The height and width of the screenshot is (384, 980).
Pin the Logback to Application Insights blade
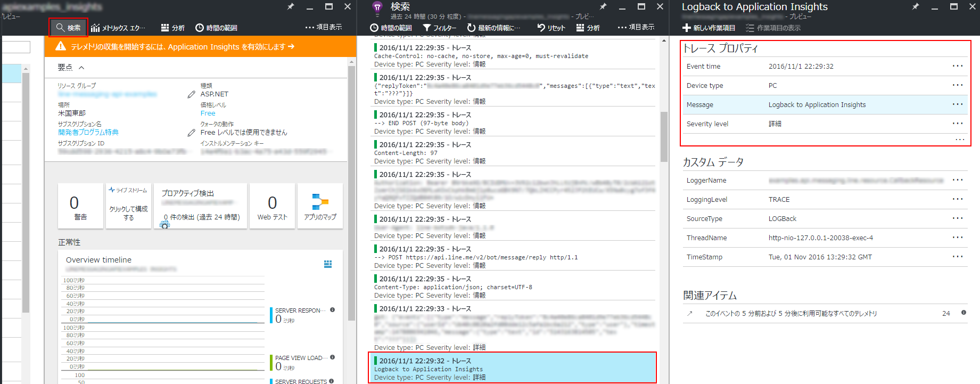[915, 6]
